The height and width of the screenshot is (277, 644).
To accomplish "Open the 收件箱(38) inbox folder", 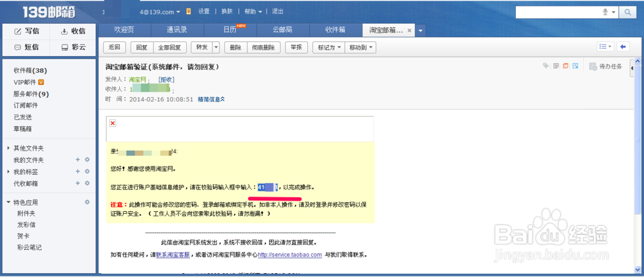I will [x=30, y=71].
